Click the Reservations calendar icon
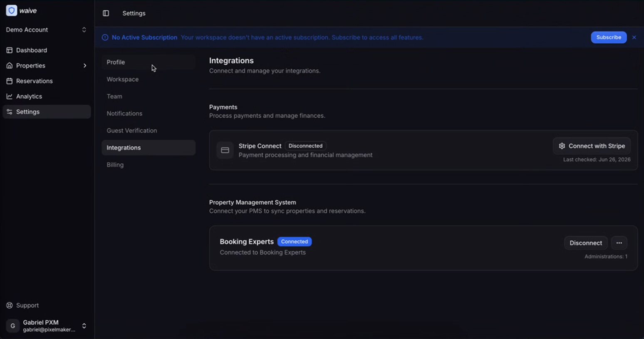This screenshot has height=339, width=644. [x=9, y=81]
